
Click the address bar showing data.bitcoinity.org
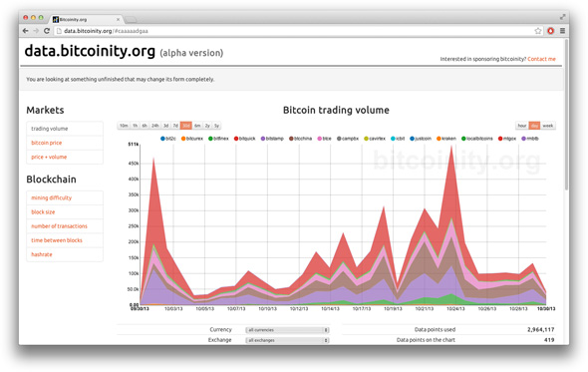tap(294, 31)
